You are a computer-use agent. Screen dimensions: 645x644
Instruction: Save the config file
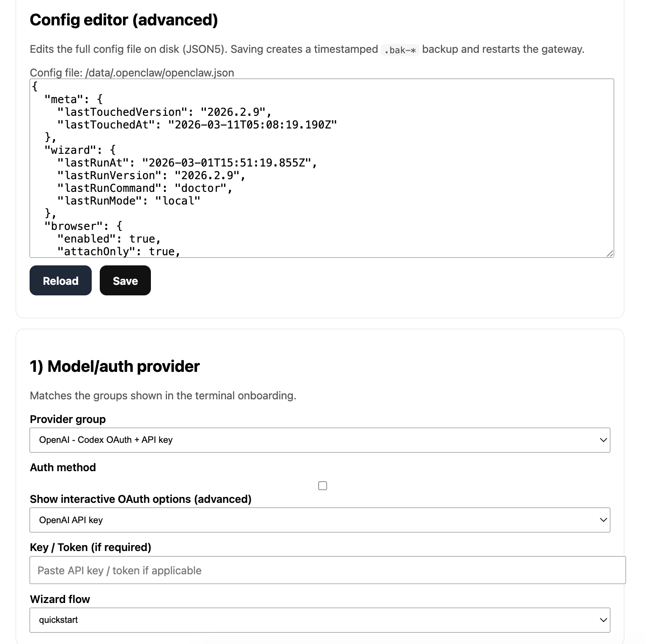(125, 281)
